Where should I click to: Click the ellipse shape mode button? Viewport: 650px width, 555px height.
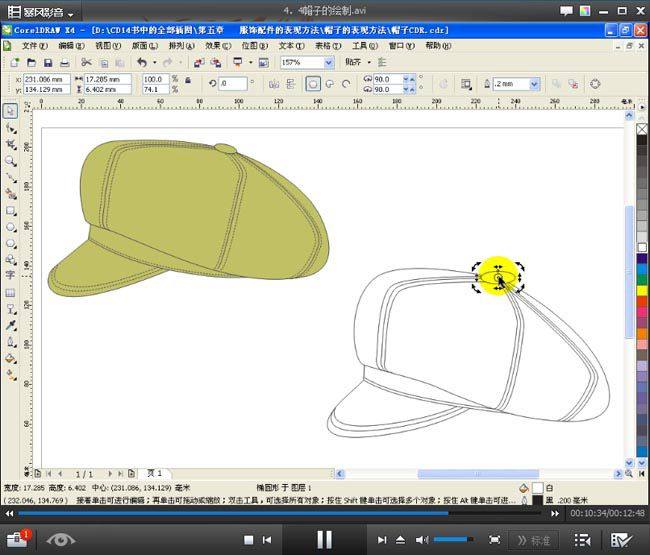[313, 85]
